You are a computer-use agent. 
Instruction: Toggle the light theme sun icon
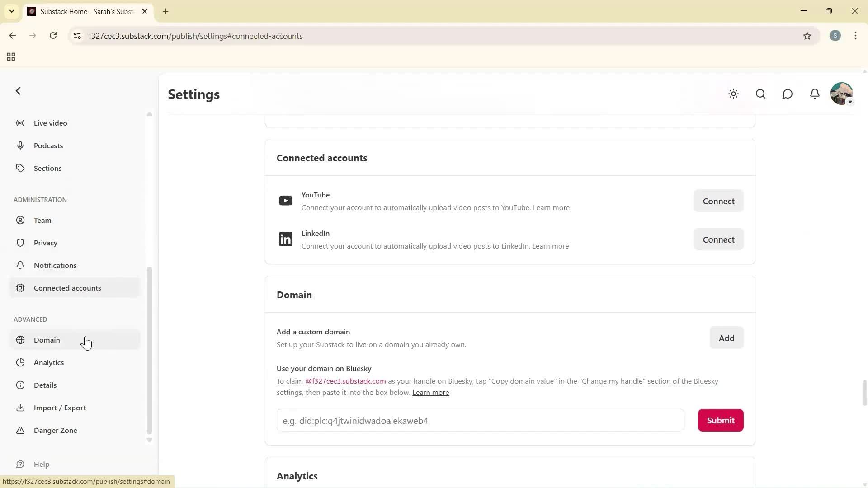[x=733, y=94]
